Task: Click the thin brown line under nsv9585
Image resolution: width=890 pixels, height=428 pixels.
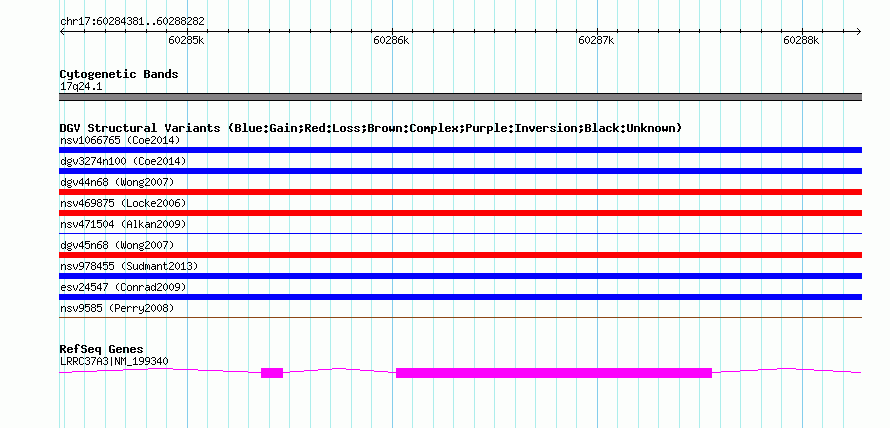Action: click(460, 317)
